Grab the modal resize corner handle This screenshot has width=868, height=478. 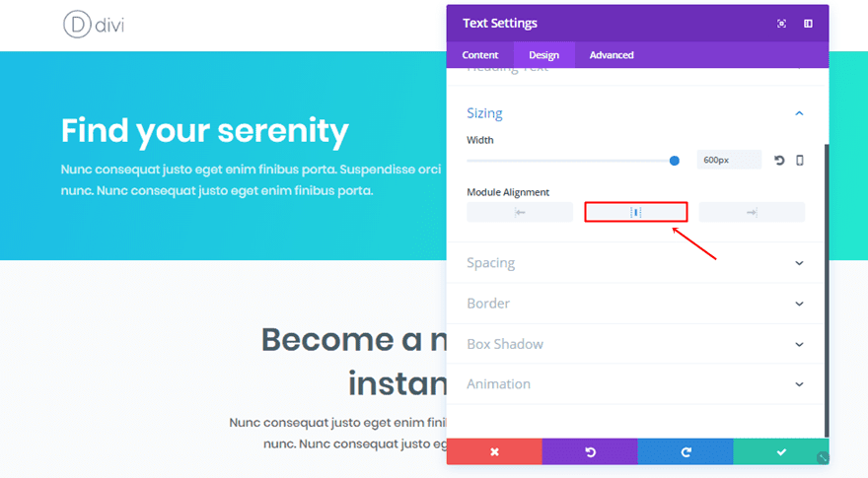click(823, 457)
